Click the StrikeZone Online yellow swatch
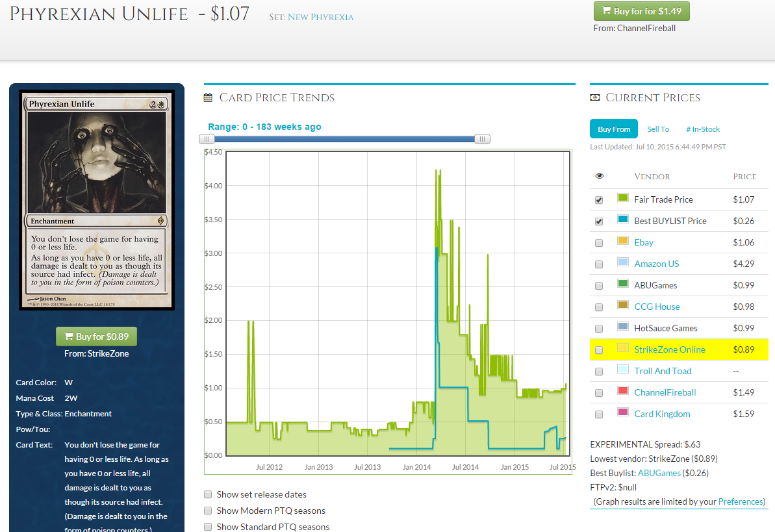Screen dimensions: 775x532 (623, 348)
